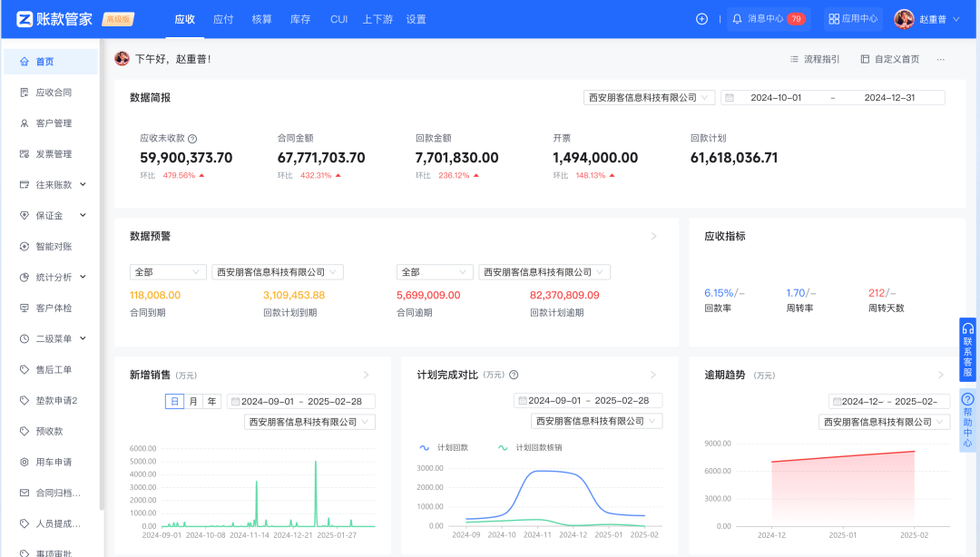Image resolution: width=980 pixels, height=557 pixels.
Task: Open the 联系客服 headset side button
Action: click(967, 350)
